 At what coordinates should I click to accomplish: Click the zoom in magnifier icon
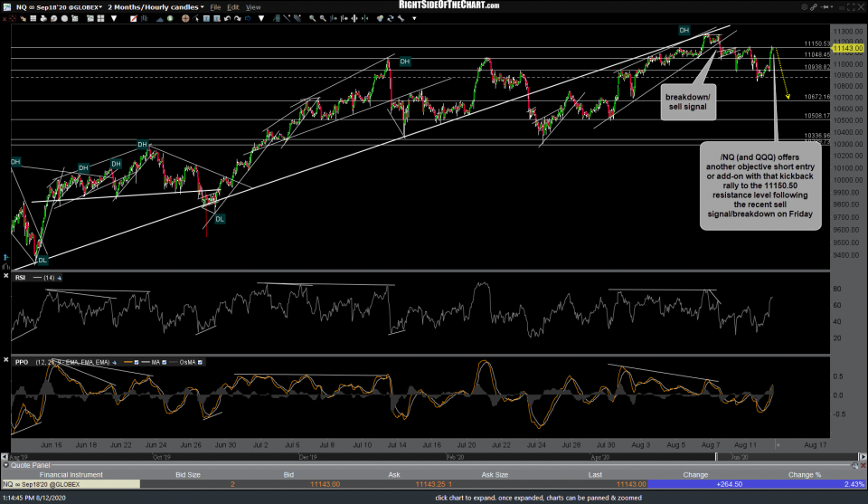312,18
